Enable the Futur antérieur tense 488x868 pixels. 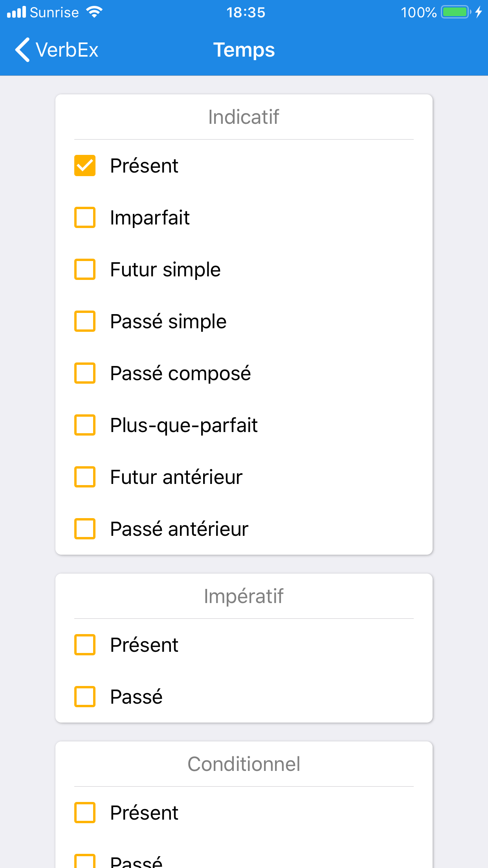[85, 477]
